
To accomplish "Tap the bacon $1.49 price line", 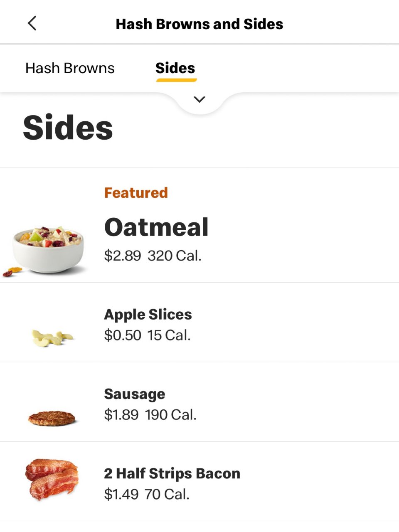I will click(x=147, y=494).
